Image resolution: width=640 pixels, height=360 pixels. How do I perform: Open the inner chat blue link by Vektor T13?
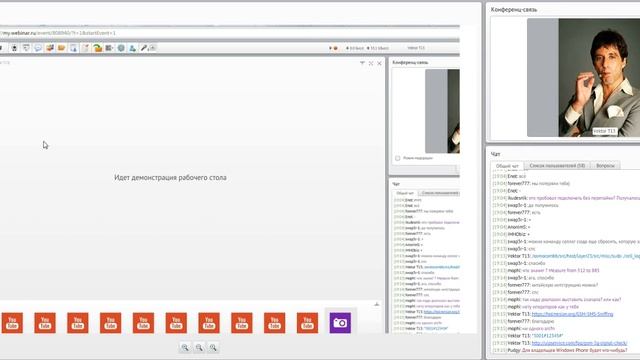point(442,312)
